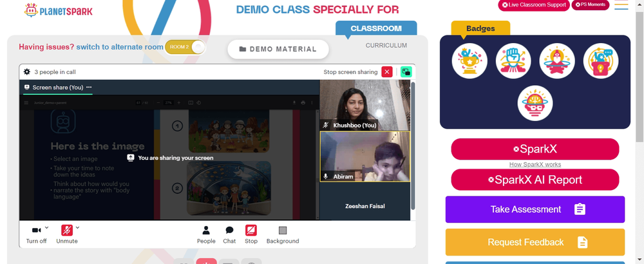Open the People panel
This screenshot has width=644, height=264.
point(206,235)
